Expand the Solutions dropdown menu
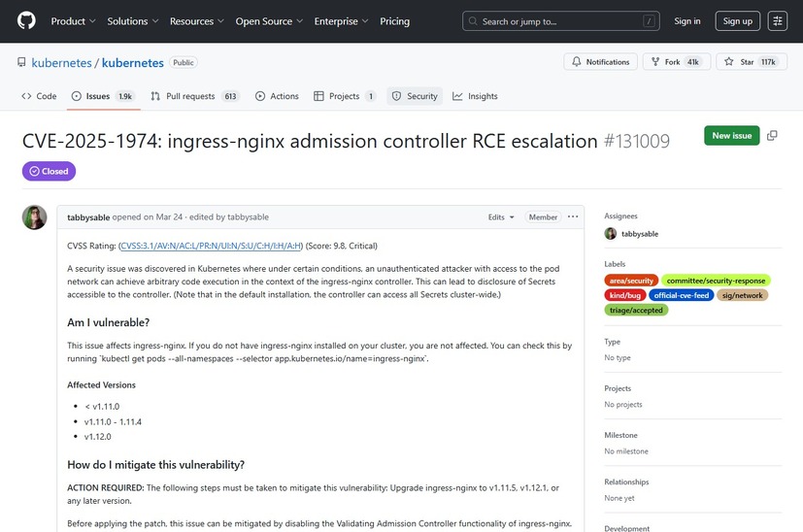This screenshot has width=803, height=532. pos(132,20)
